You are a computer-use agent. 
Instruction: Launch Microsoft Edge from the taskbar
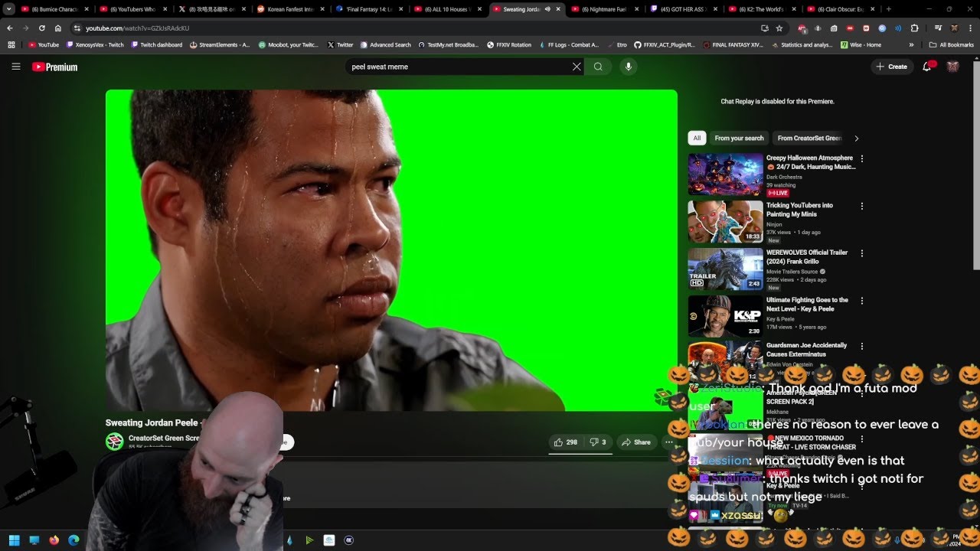pyautogui.click(x=73, y=540)
